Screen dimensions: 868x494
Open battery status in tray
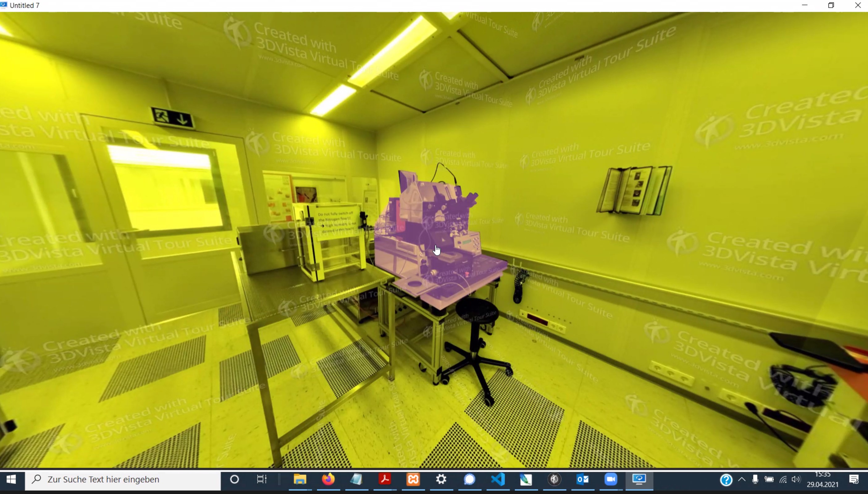tap(769, 479)
